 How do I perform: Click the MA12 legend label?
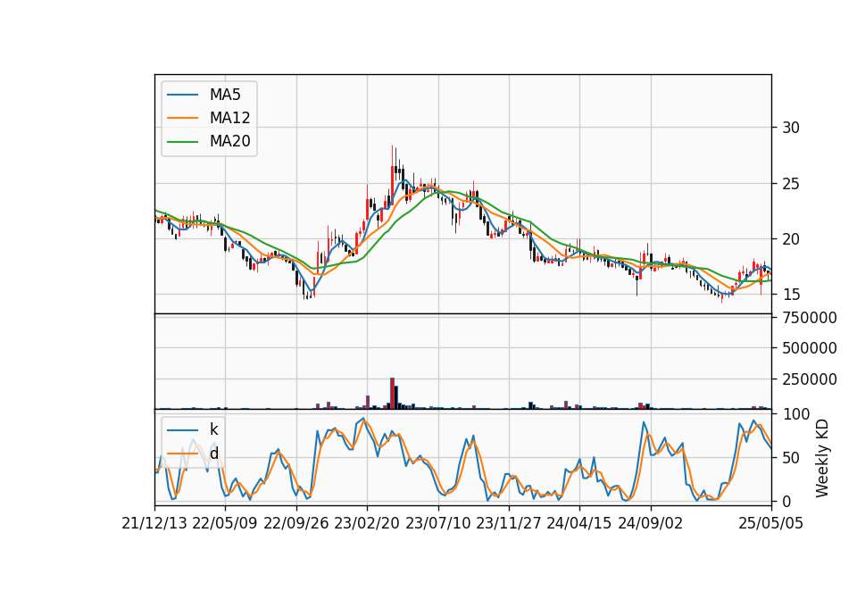(x=230, y=118)
